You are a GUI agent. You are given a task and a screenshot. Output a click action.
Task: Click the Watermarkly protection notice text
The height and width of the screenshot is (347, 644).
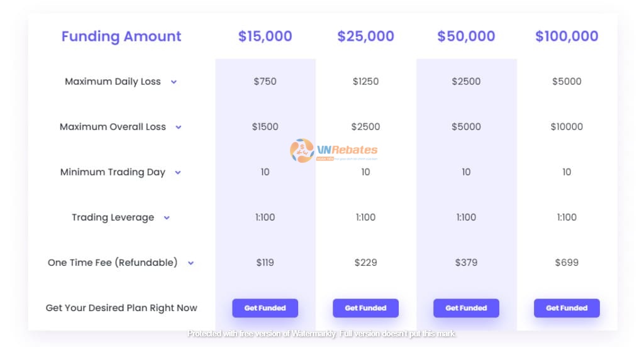(x=321, y=333)
